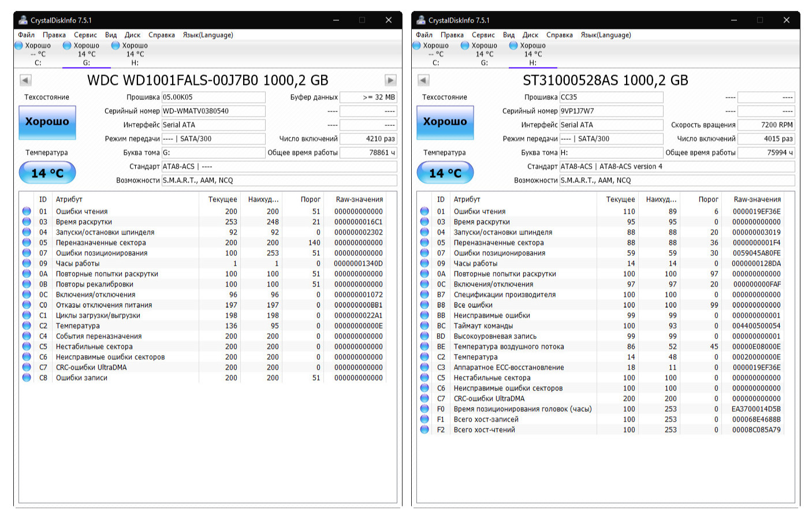Click Текущее column header in WDC window

(222, 199)
